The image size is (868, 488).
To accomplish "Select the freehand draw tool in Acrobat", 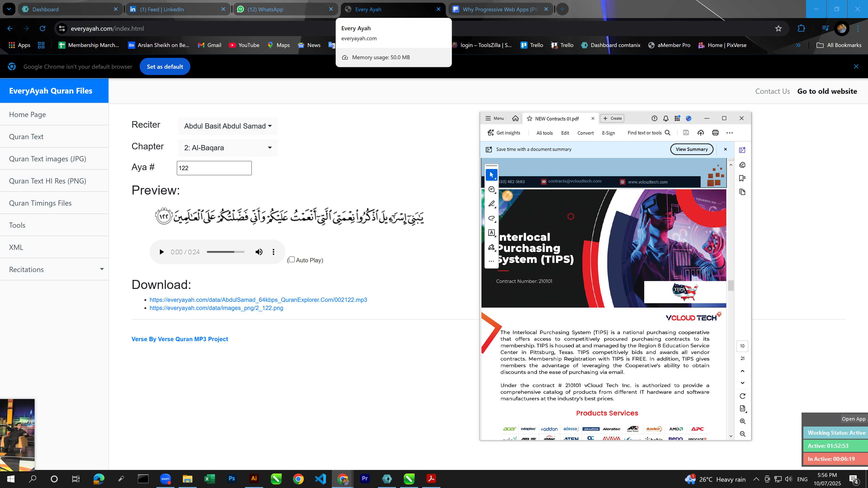I will click(491, 218).
